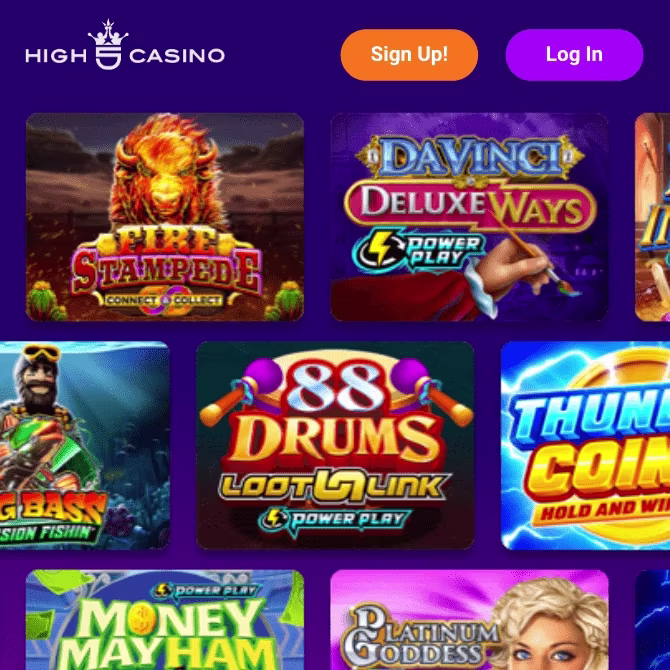Viewport: 670px width, 670px height.
Task: Click the flaming buffalo head image
Action: [166, 171]
